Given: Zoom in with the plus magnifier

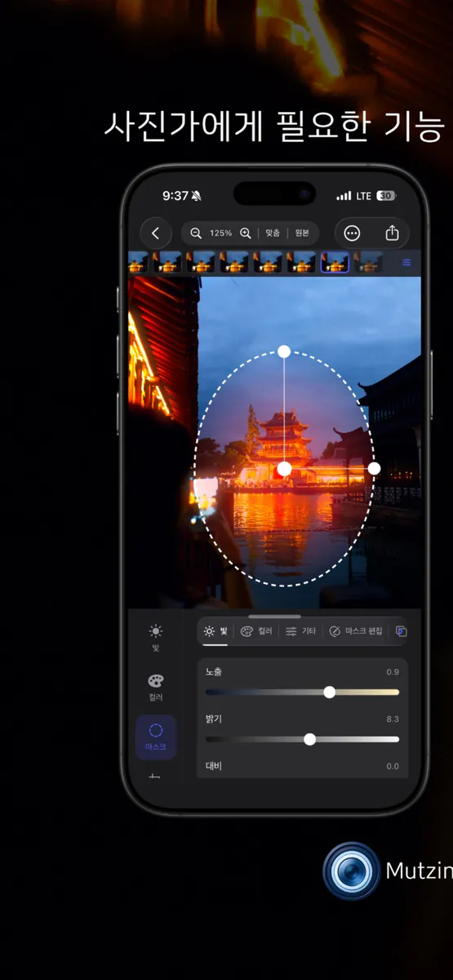Looking at the screenshot, I should [245, 234].
